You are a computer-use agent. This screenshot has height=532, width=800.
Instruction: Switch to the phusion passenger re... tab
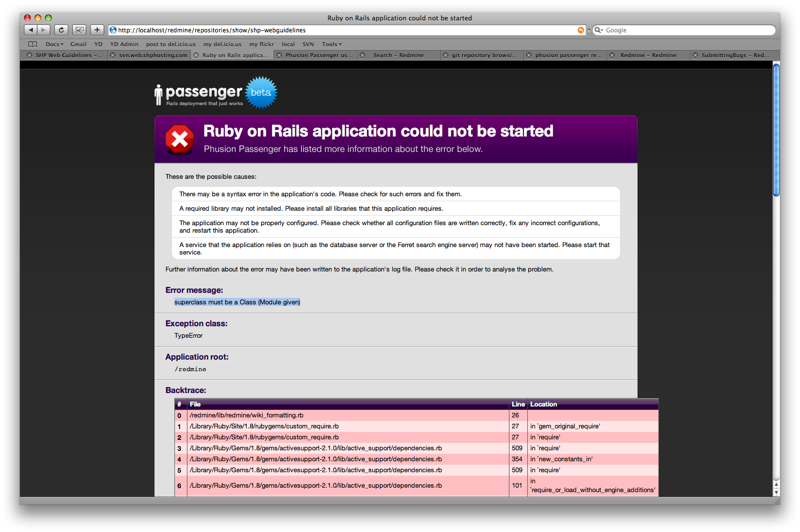[568, 55]
